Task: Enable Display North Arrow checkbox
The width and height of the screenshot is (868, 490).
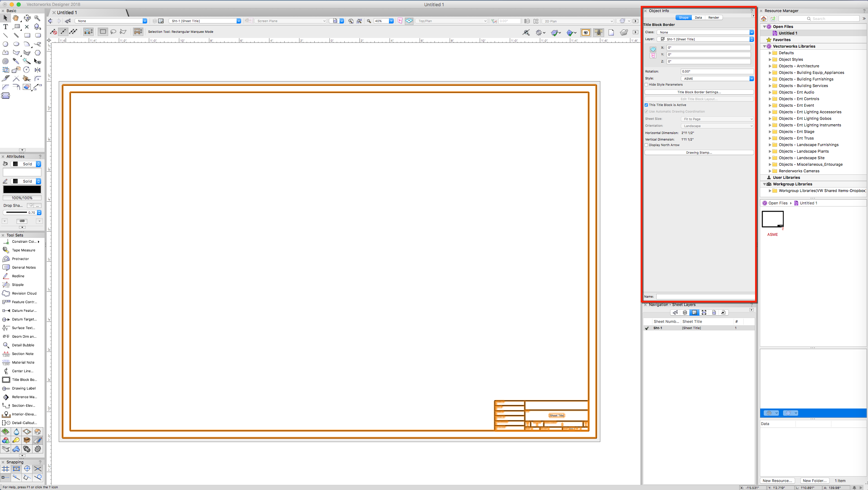Action: (646, 145)
